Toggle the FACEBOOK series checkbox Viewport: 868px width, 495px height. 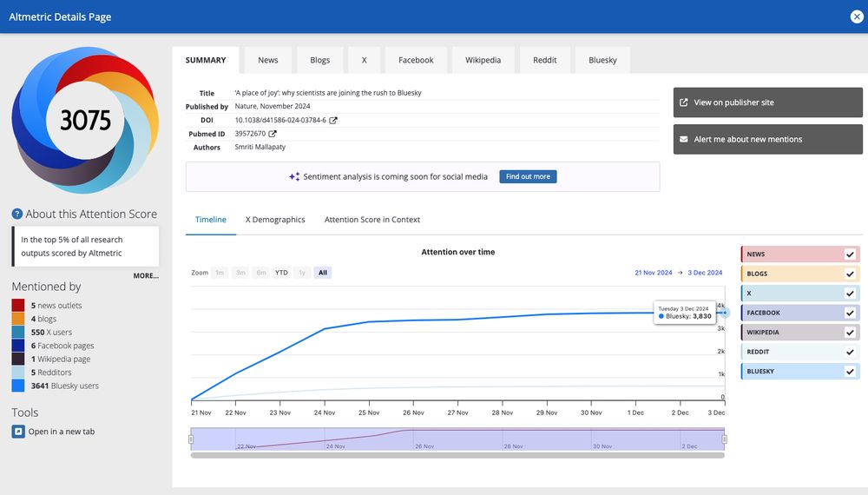pyautogui.click(x=850, y=313)
